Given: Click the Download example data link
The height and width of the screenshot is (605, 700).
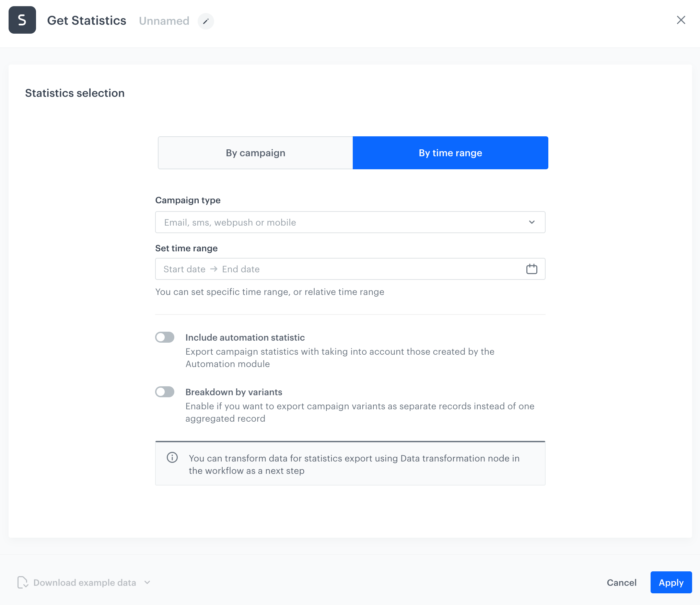Looking at the screenshot, I should point(84,582).
